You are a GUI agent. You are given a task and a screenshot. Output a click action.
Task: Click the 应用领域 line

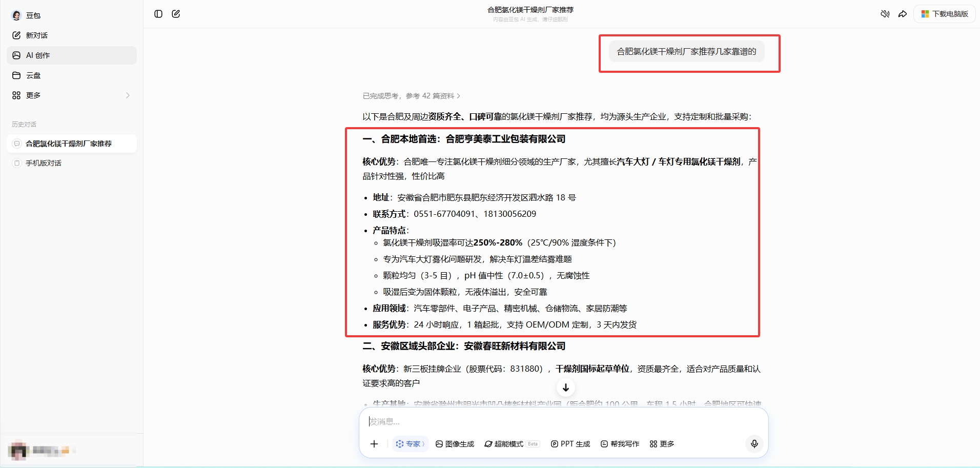pos(500,308)
